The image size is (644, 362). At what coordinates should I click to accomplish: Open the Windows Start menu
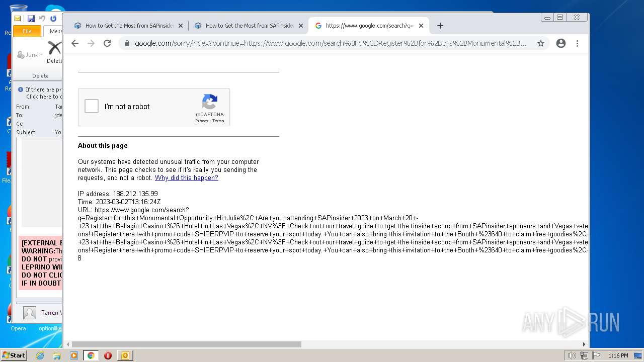point(14,355)
